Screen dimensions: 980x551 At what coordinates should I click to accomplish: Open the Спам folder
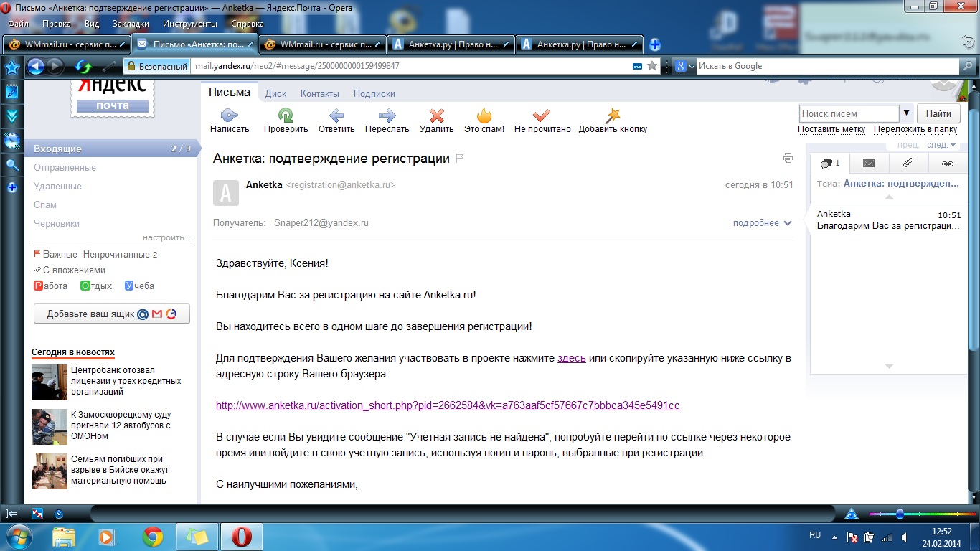[x=45, y=205]
